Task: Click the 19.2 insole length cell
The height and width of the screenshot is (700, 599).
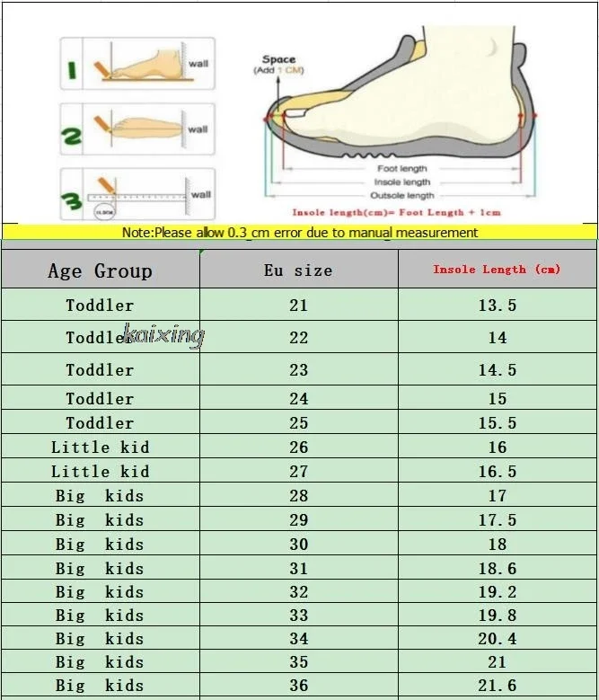Action: [x=498, y=591]
